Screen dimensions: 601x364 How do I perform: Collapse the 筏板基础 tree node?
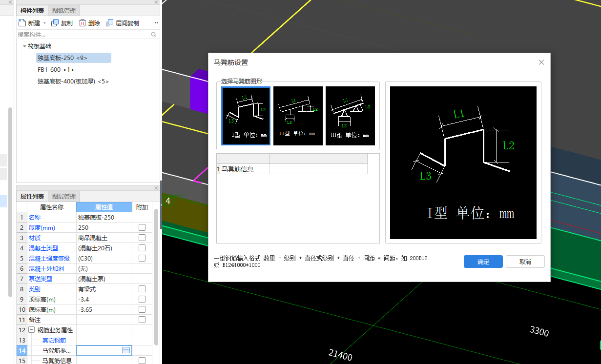pyautogui.click(x=24, y=46)
